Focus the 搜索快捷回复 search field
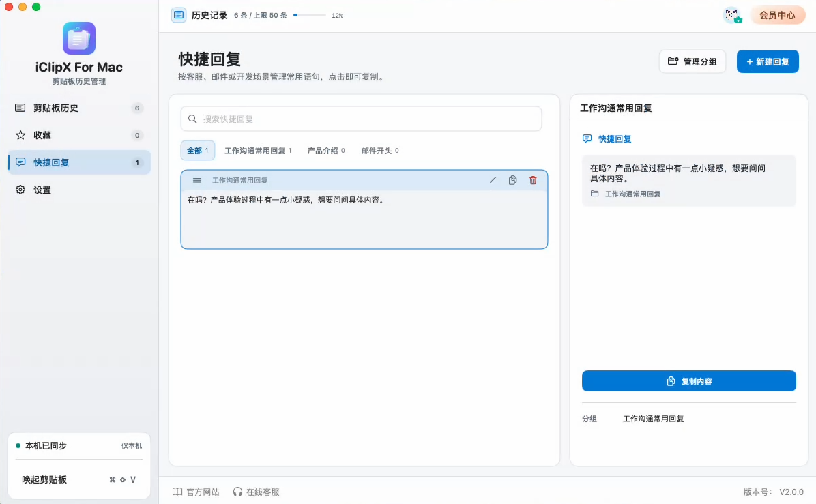This screenshot has height=504, width=816. (x=361, y=119)
